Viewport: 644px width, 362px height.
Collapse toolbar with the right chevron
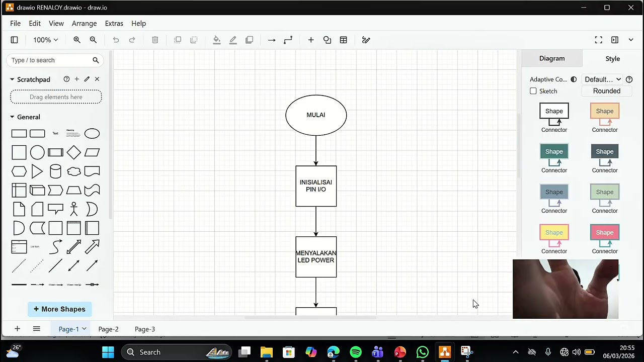pyautogui.click(x=631, y=40)
